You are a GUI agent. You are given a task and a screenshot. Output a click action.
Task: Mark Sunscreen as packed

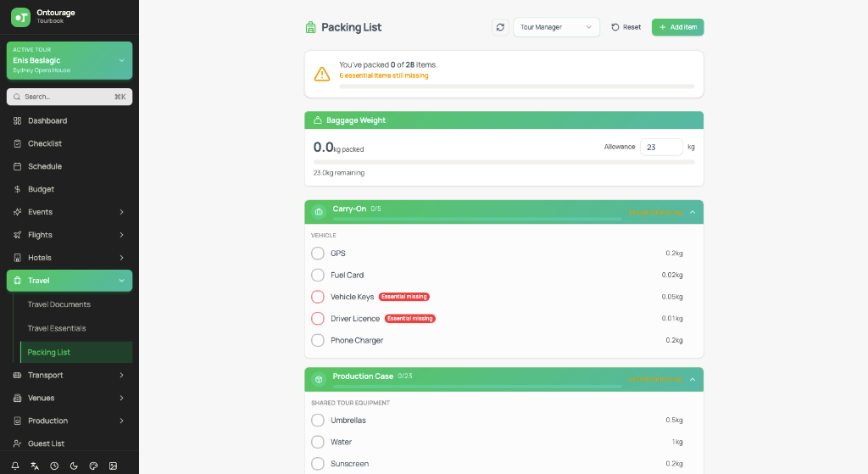pos(318,464)
